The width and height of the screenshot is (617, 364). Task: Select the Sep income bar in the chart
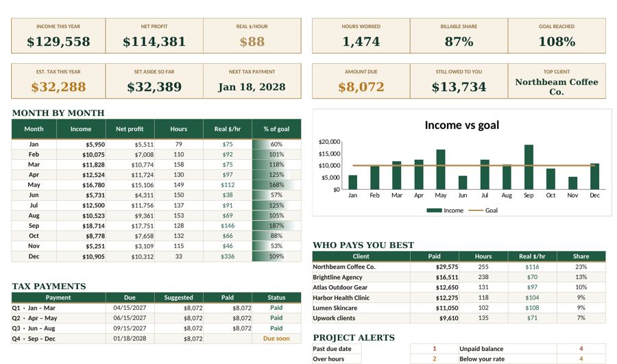click(x=529, y=167)
